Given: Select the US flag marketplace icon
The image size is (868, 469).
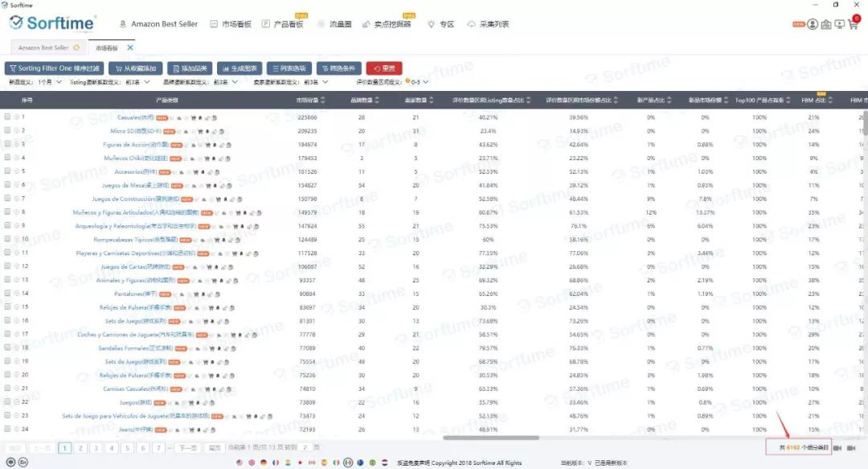Looking at the screenshot, I should click(x=240, y=463).
